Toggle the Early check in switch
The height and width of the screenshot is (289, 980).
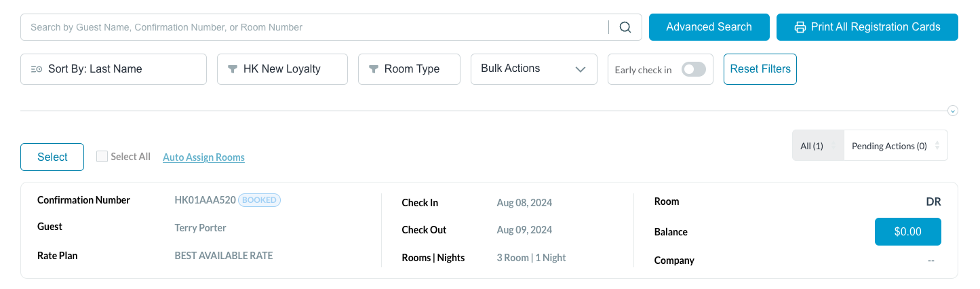693,69
